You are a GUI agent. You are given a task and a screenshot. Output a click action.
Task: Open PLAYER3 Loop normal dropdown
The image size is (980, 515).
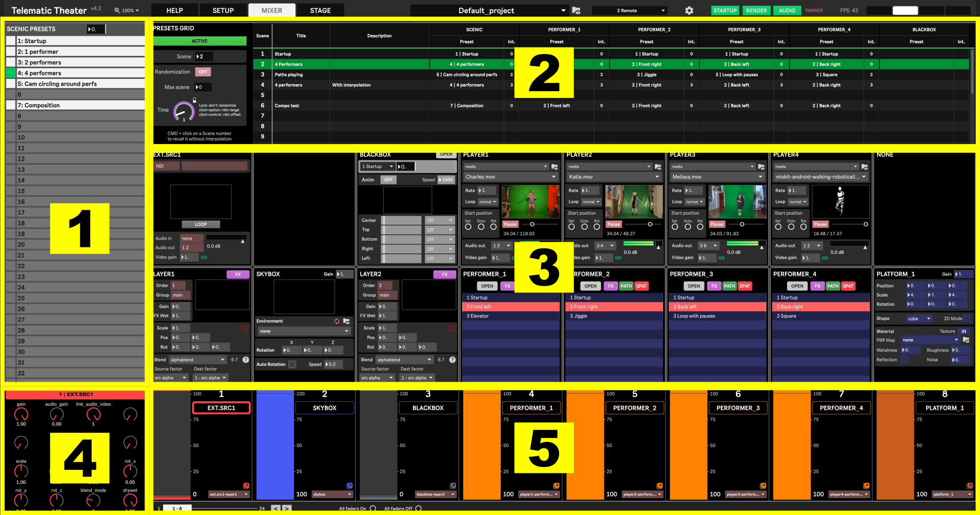coord(694,202)
